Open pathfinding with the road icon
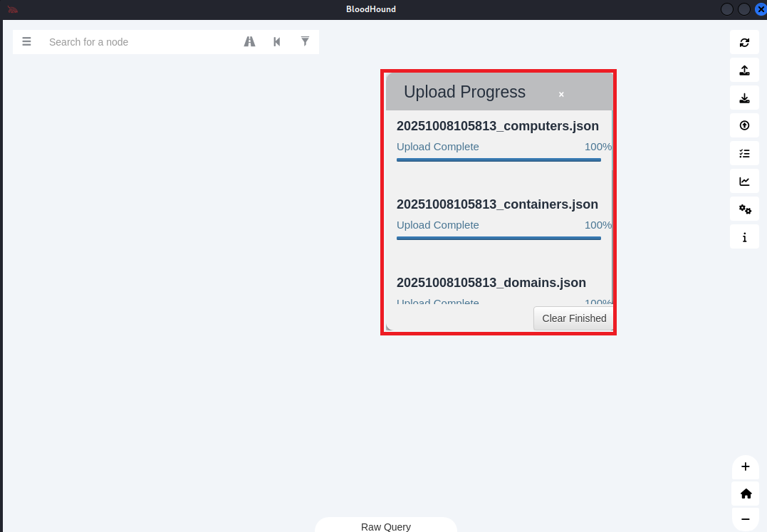Image resolution: width=767 pixels, height=532 pixels. (249, 41)
